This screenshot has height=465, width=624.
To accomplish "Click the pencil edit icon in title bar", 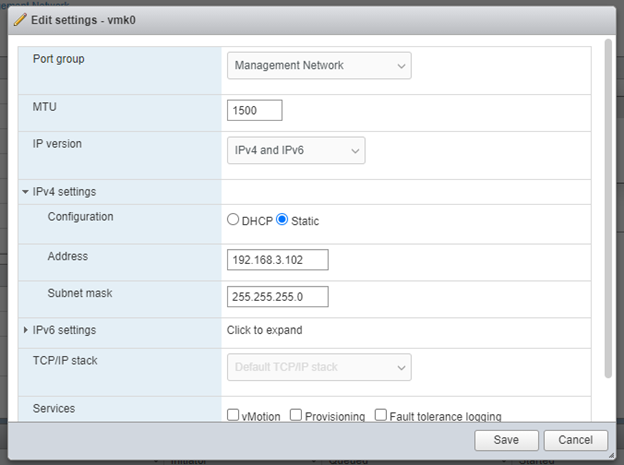I will [20, 20].
